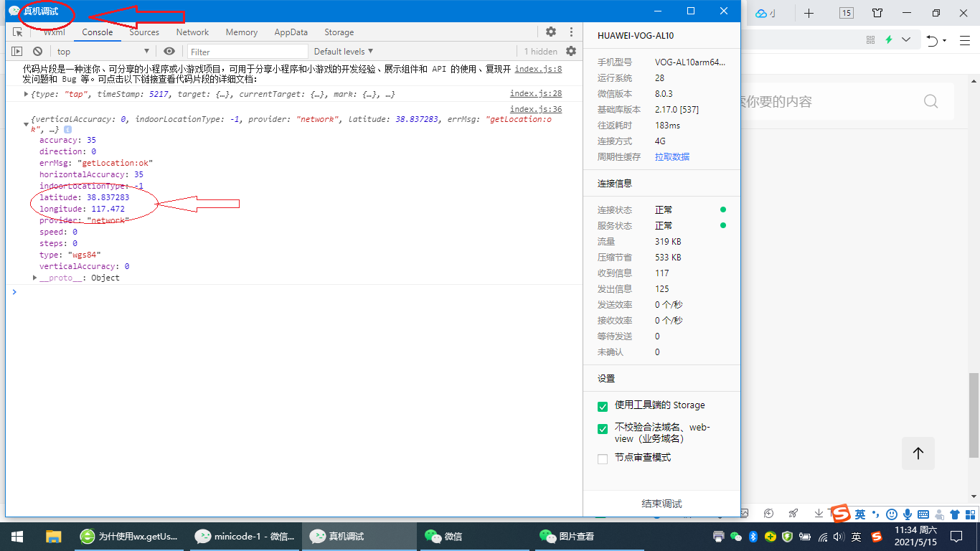Open the Sogou toolbox grid icon

pyautogui.click(x=970, y=514)
